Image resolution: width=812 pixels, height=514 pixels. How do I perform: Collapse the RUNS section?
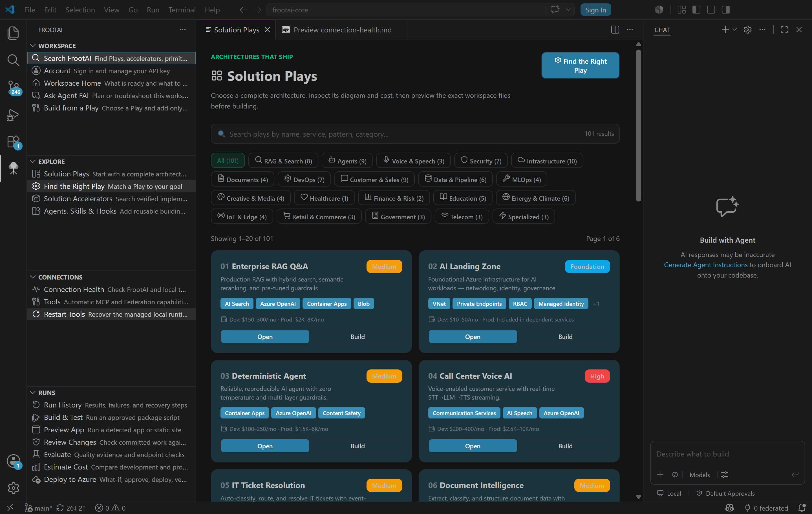[x=33, y=393]
